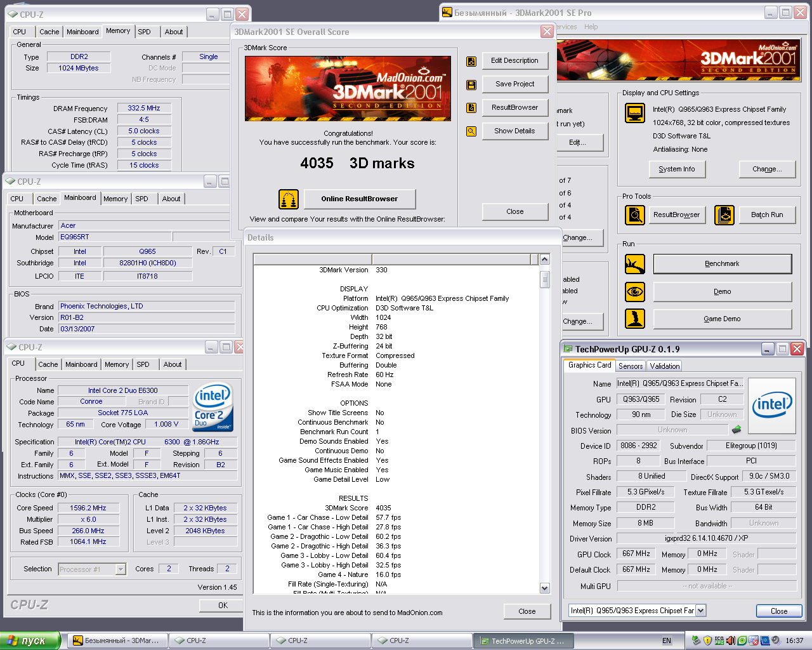Switch to 3DMark taskbar button
The width and height of the screenshot is (812, 650).
point(118,641)
